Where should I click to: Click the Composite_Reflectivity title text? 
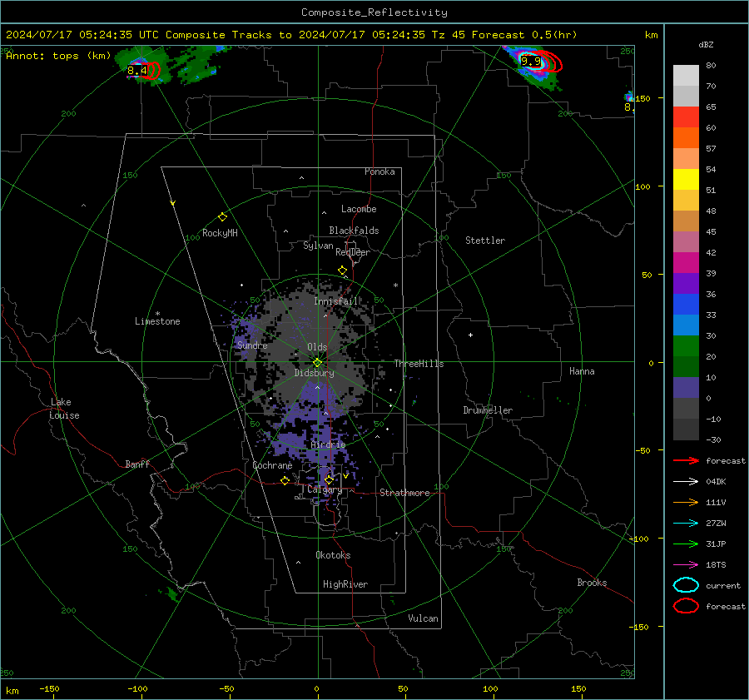(374, 12)
